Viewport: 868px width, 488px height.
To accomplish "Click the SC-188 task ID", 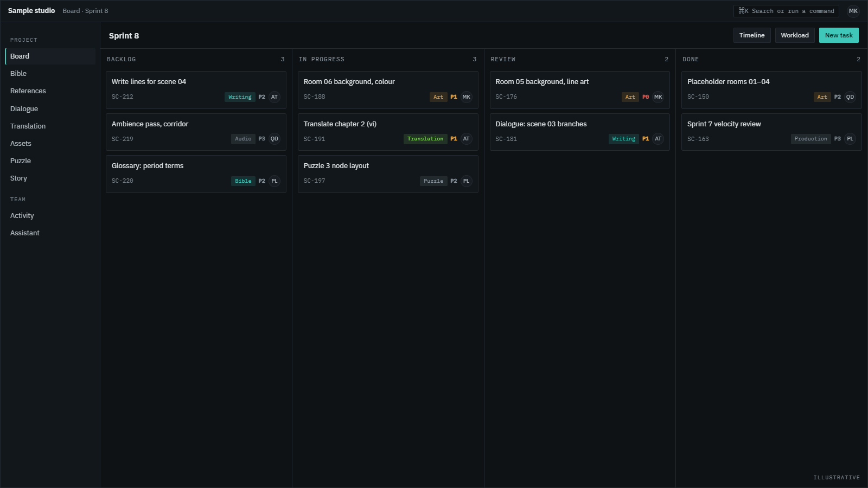I will point(315,97).
